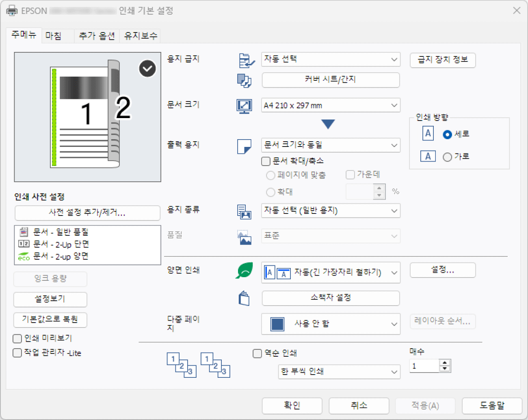
Task: Expand the A4 210 x 297 mm dropdown
Action: [331, 106]
